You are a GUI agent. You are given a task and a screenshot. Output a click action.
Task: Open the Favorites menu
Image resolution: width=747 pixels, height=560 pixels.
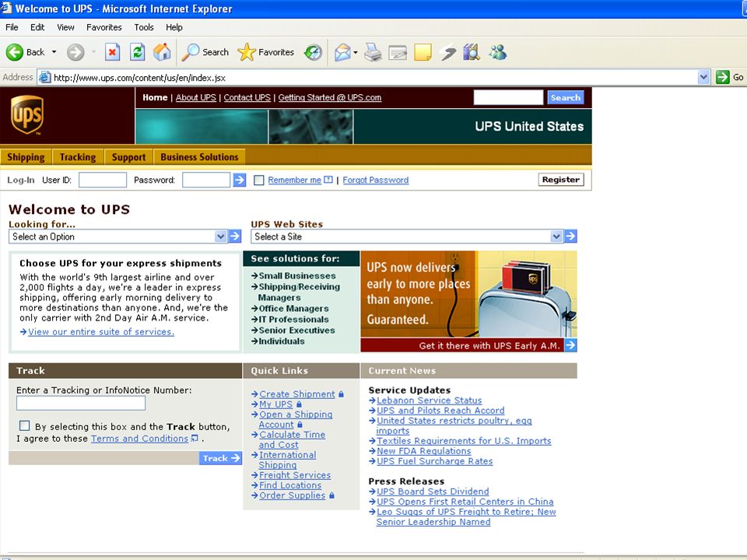pos(103,27)
